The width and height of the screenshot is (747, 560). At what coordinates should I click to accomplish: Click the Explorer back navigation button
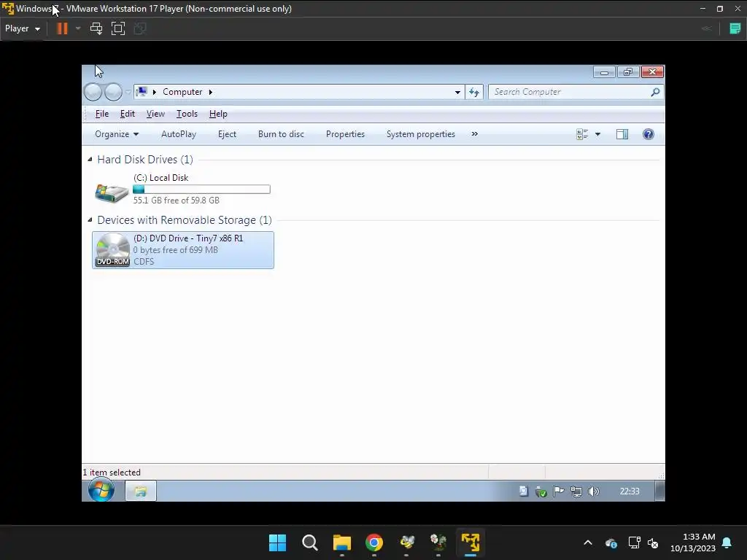[x=93, y=92]
